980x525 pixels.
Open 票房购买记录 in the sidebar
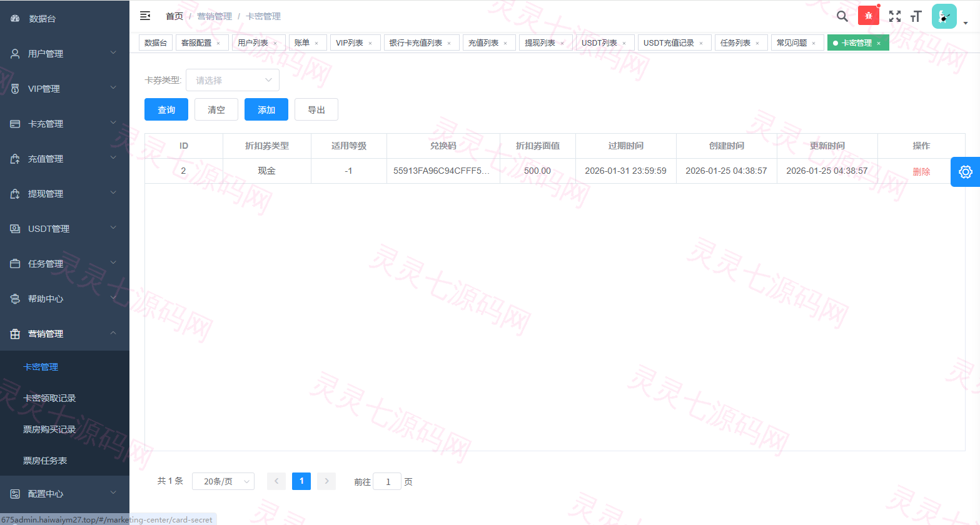(x=49, y=429)
